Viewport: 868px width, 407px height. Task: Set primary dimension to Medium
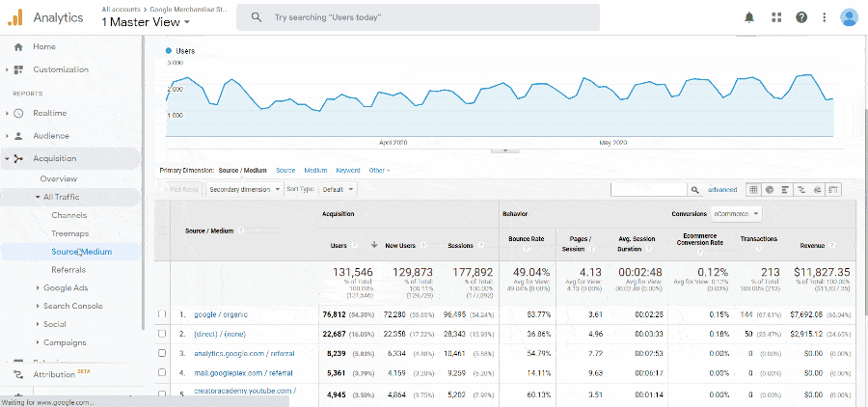315,171
